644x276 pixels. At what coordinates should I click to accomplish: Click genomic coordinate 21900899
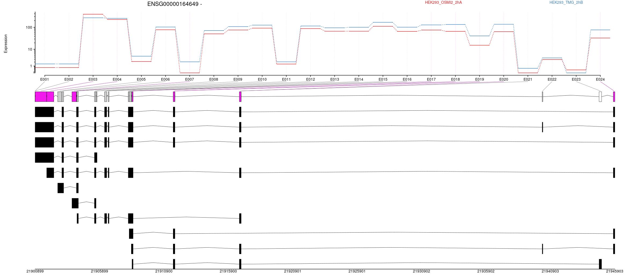point(35,271)
